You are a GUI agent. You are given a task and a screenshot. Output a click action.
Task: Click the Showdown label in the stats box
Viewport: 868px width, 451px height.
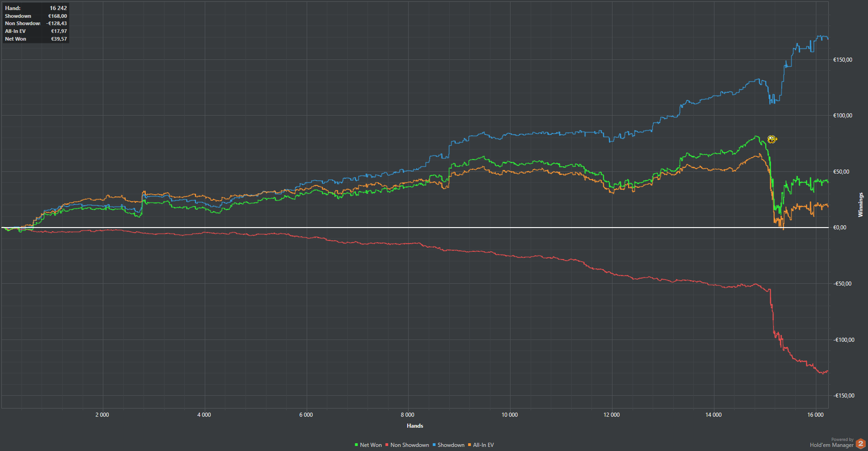coord(18,16)
